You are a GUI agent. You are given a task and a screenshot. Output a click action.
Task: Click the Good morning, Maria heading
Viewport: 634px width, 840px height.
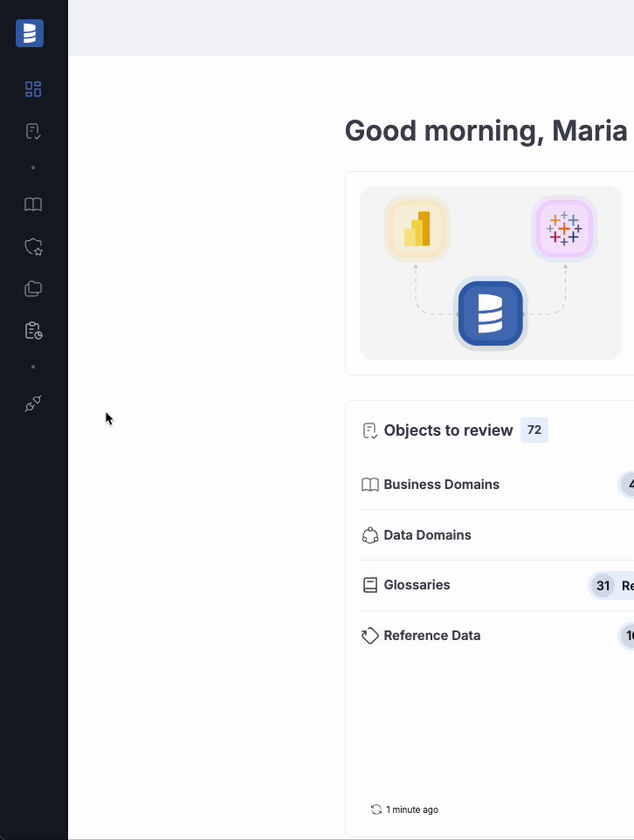486,131
